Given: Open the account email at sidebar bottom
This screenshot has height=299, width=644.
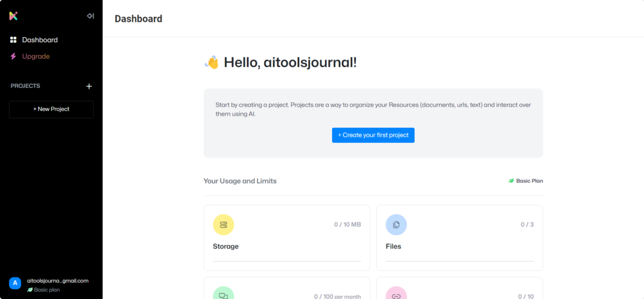Looking at the screenshot, I should 58,281.
